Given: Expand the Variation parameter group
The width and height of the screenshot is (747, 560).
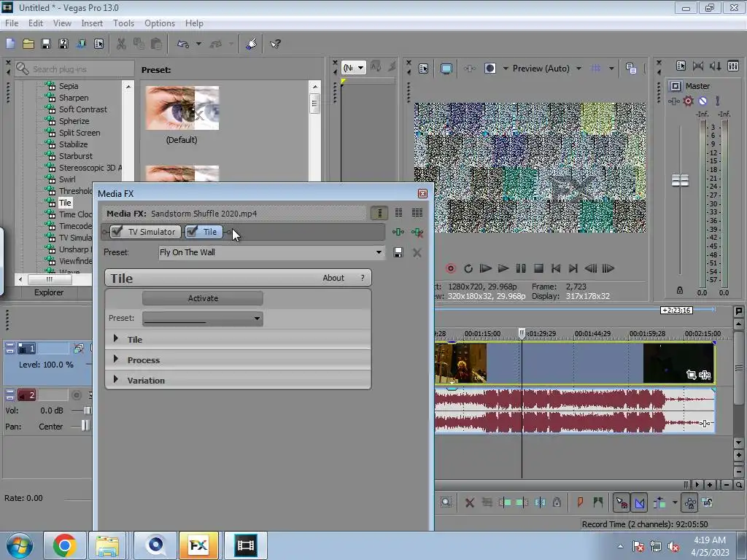Looking at the screenshot, I should [x=116, y=379].
